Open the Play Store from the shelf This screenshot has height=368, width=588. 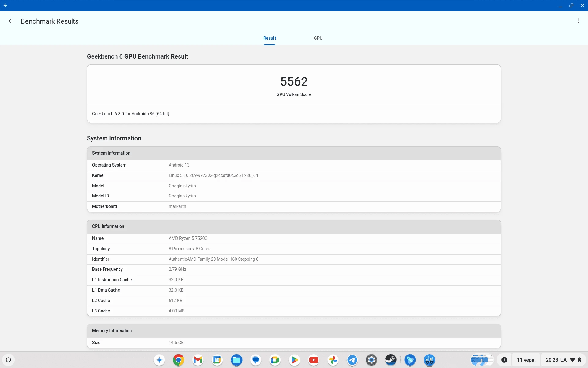294,360
